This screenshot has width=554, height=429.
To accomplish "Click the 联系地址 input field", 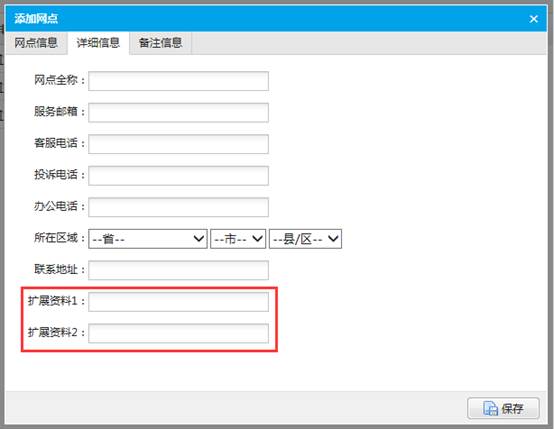I will [x=178, y=270].
